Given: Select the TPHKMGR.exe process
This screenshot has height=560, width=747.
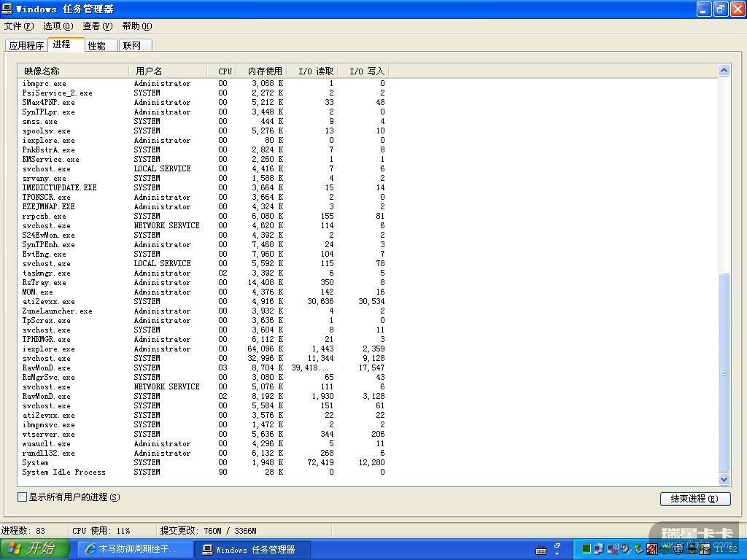Looking at the screenshot, I should [204, 340].
